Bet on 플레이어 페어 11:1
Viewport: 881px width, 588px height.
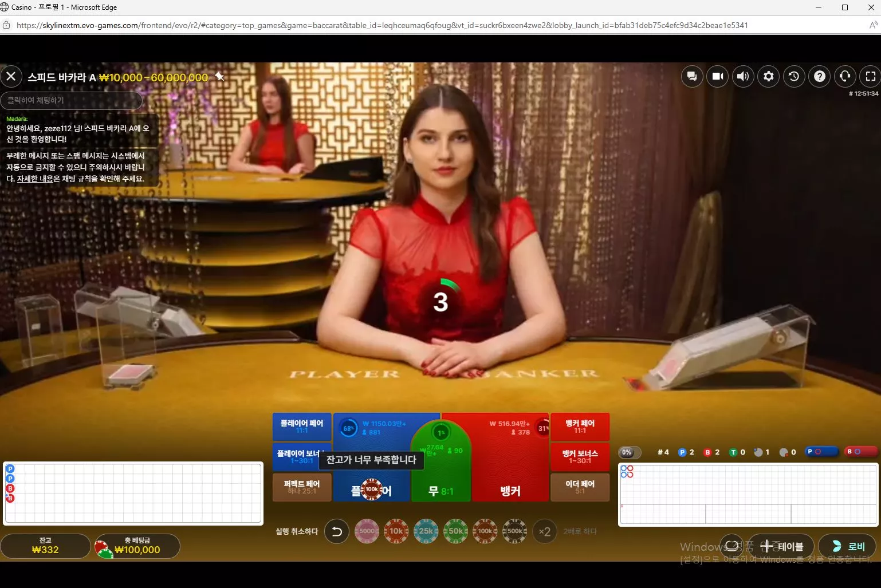pos(302,427)
